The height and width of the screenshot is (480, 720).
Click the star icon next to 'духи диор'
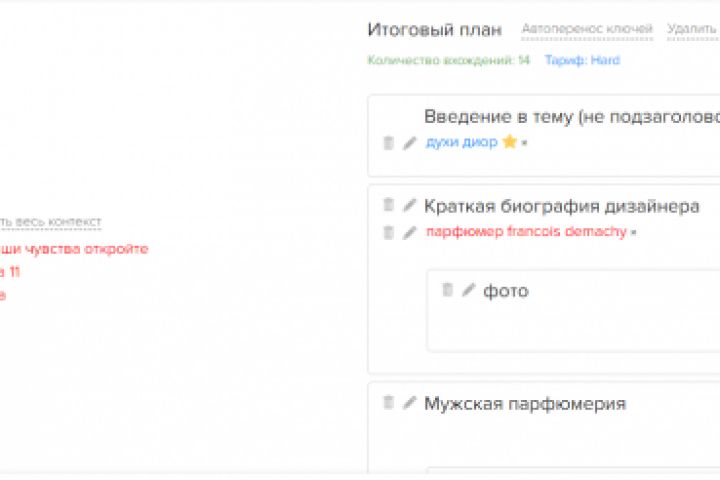pyautogui.click(x=509, y=142)
